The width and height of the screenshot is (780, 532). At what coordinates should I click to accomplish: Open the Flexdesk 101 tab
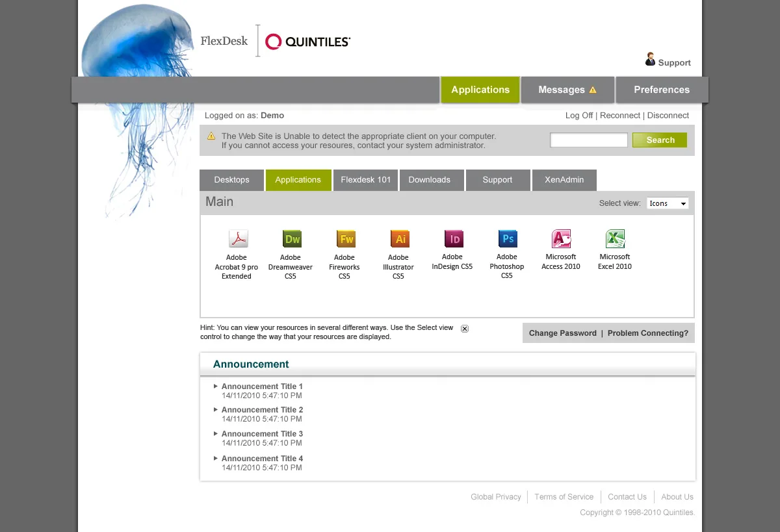pos(366,180)
